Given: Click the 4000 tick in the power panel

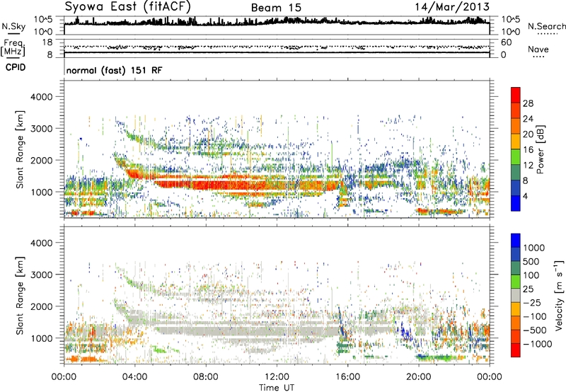Looking at the screenshot, I should [x=41, y=97].
